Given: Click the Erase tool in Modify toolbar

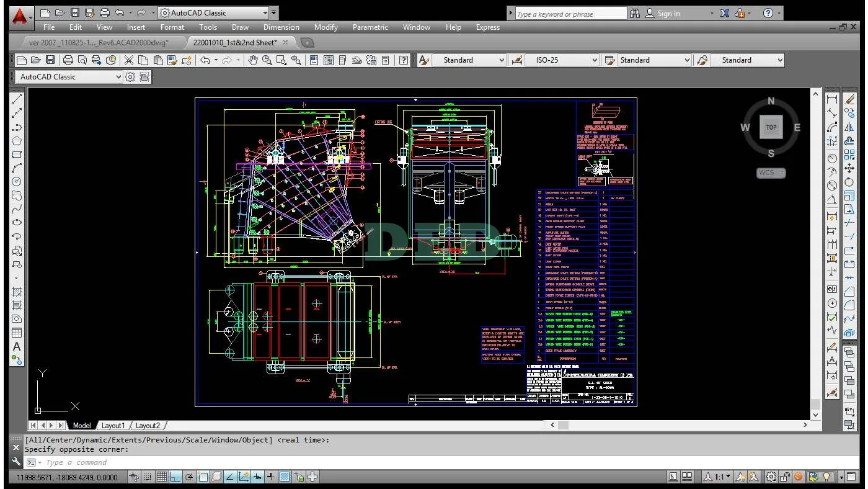Looking at the screenshot, I should click(x=849, y=99).
